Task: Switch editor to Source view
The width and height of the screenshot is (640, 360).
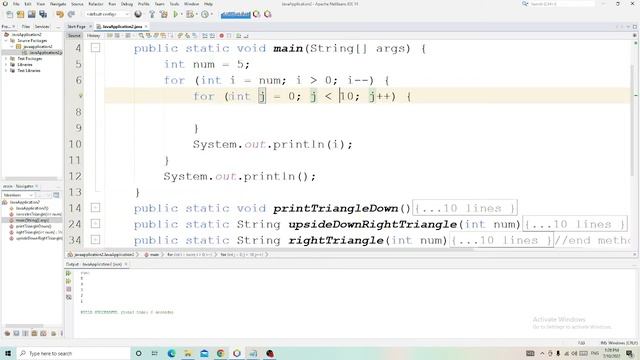Action: point(74,36)
